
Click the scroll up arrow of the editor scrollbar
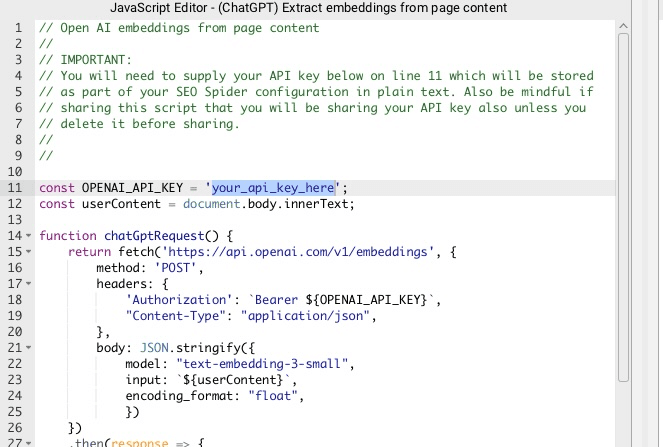click(x=623, y=26)
